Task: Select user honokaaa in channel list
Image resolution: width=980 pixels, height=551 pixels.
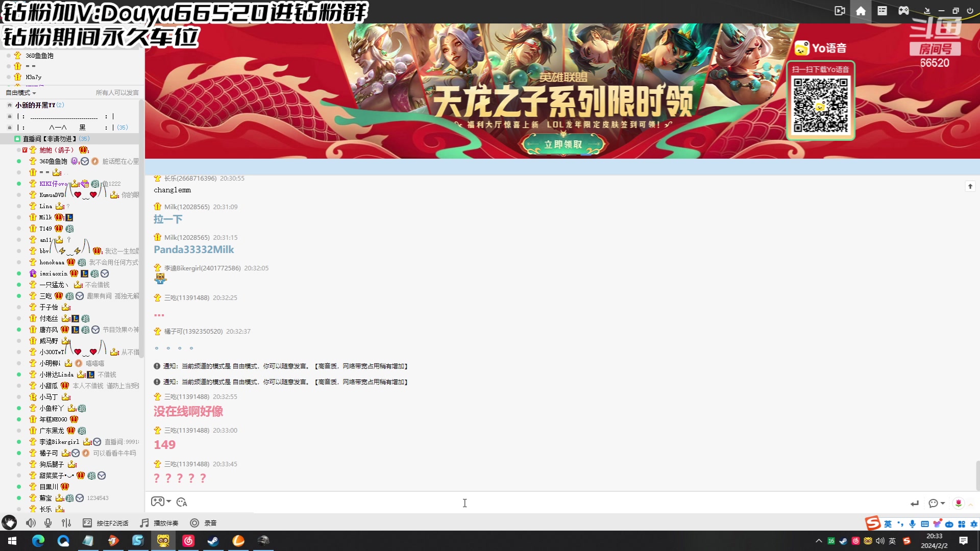Action: pos(52,262)
